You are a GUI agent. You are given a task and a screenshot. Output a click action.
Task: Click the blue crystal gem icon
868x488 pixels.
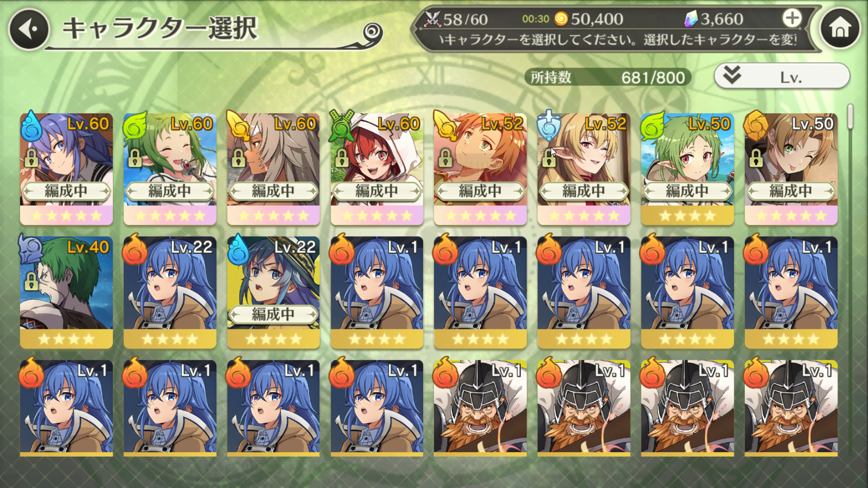[x=690, y=19]
